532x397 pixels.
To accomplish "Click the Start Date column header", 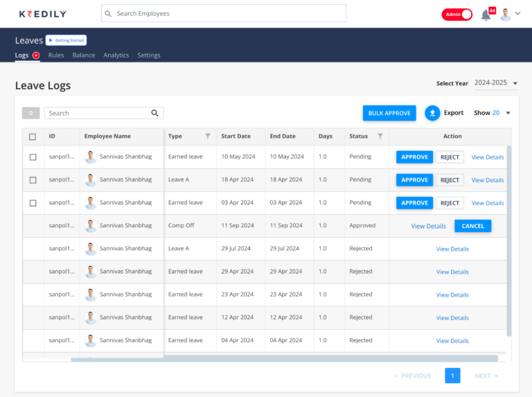I will point(236,136).
